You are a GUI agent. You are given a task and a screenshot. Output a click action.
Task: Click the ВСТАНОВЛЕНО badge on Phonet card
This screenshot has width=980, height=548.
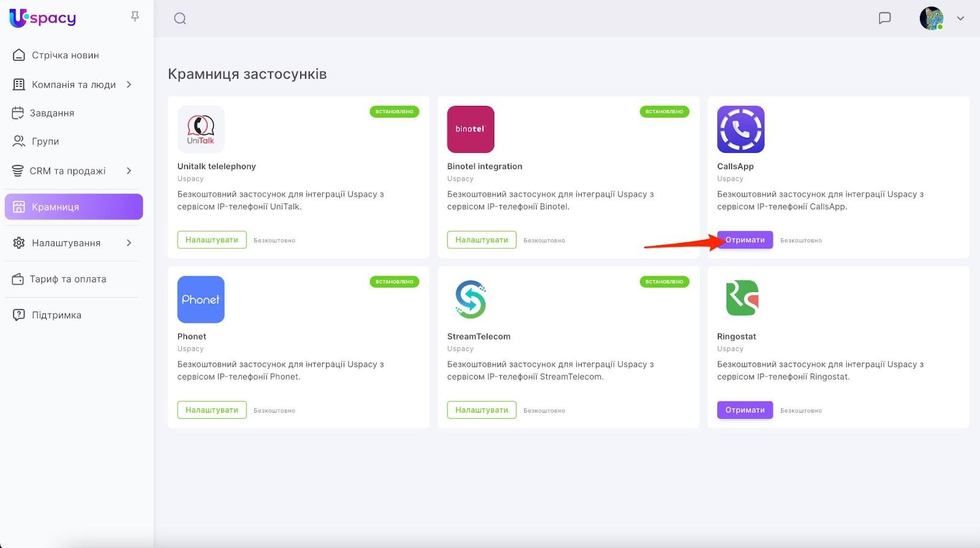pos(394,282)
